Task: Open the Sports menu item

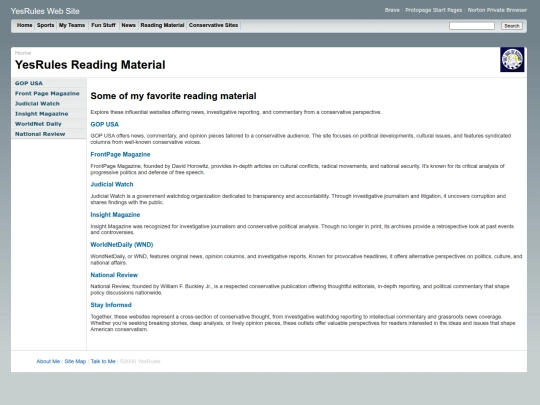Action: click(45, 25)
